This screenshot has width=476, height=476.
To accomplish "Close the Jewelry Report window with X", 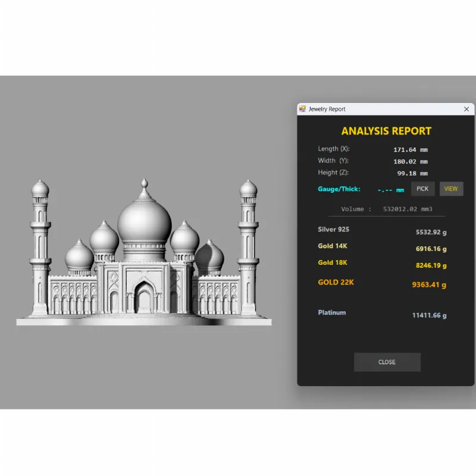I will click(466, 109).
